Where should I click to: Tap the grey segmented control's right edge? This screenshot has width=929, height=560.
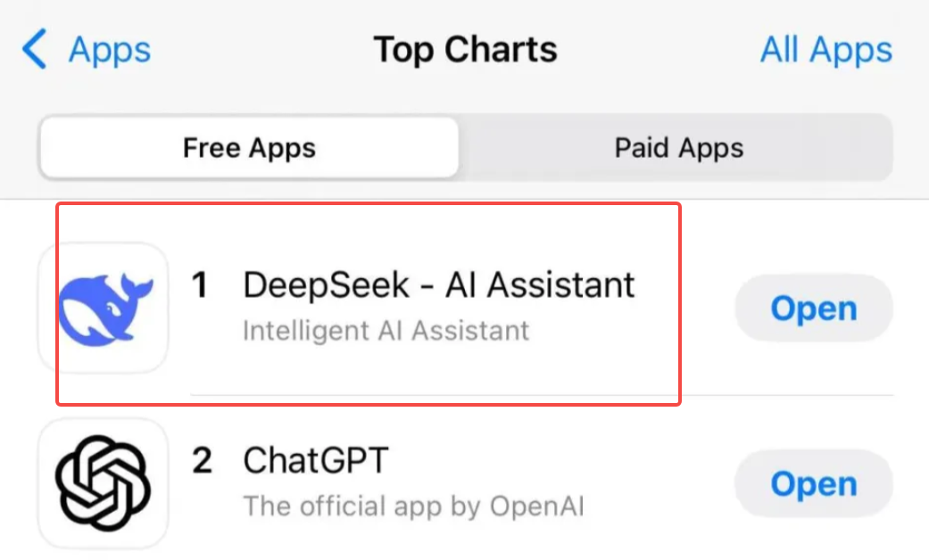click(x=889, y=147)
